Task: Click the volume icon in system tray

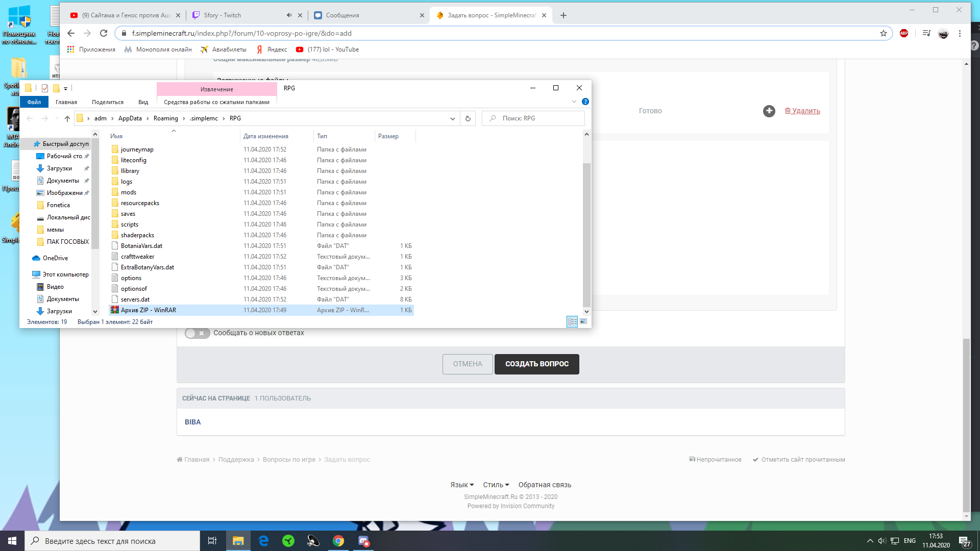Action: [x=882, y=541]
